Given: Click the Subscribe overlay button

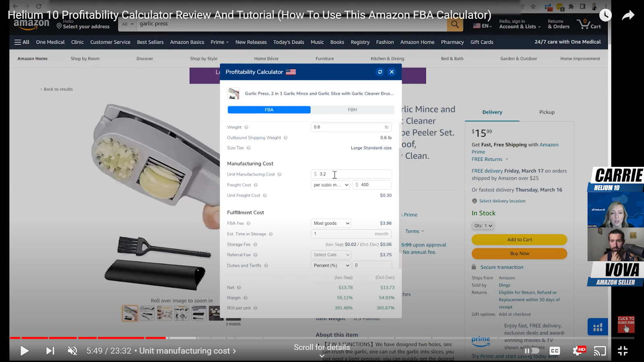Looking at the screenshot, I should coord(626,324).
